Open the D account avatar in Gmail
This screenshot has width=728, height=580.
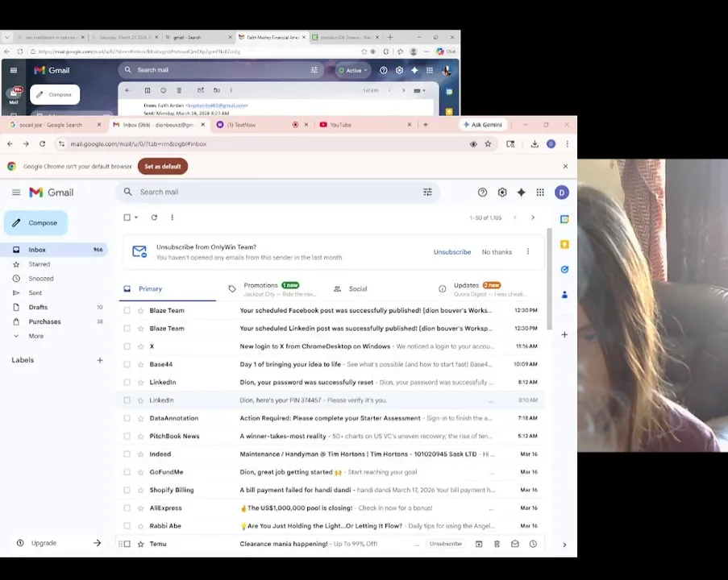pos(562,192)
